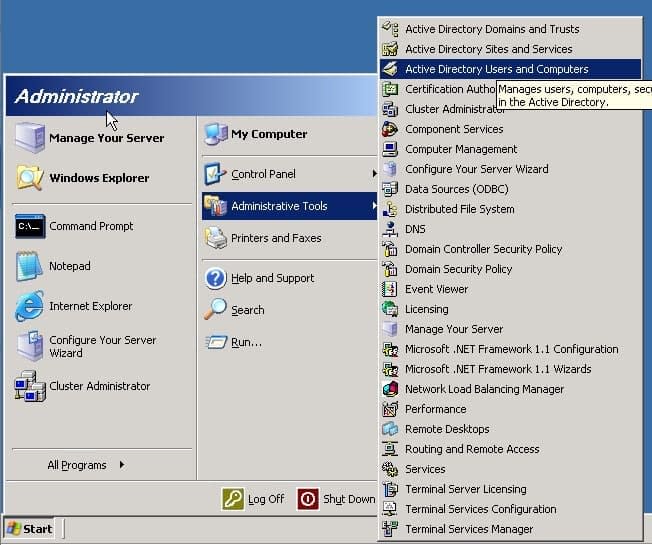Open the Certification Authority entry
Viewport: 652px width, 545px height.
pos(439,89)
